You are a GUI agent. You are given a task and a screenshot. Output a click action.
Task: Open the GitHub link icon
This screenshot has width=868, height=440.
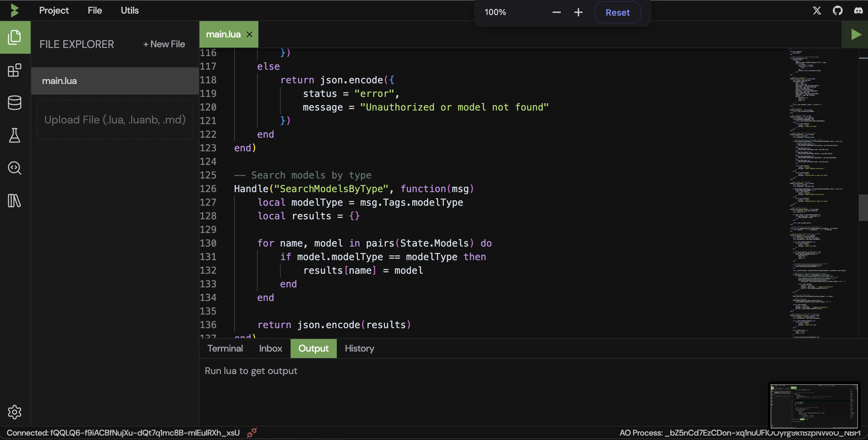[838, 11]
